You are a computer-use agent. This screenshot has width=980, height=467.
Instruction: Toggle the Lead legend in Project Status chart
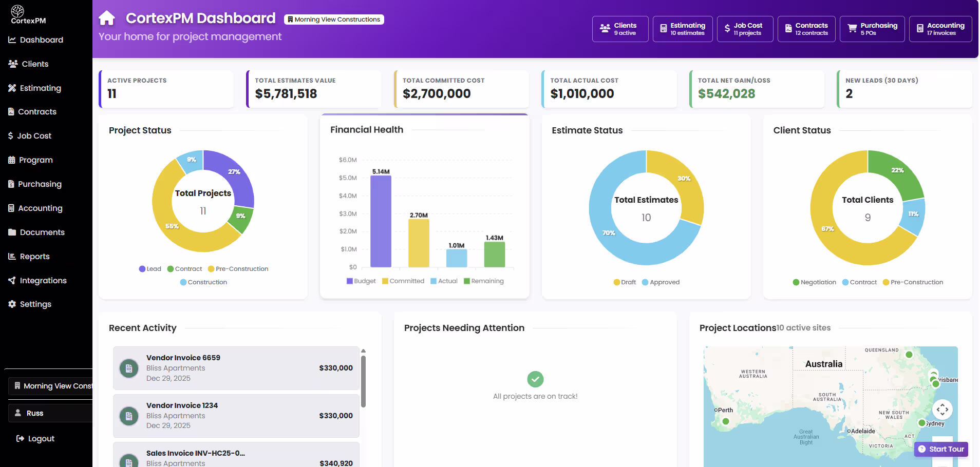click(149, 268)
